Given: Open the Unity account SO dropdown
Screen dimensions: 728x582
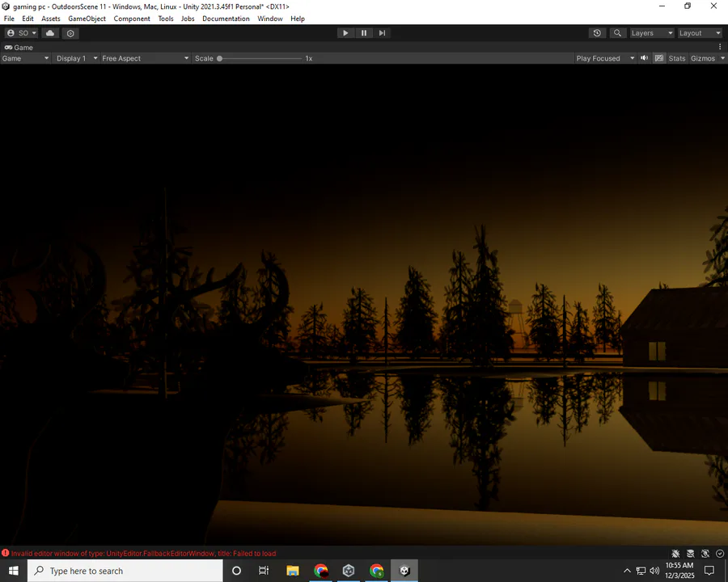Looking at the screenshot, I should [22, 33].
